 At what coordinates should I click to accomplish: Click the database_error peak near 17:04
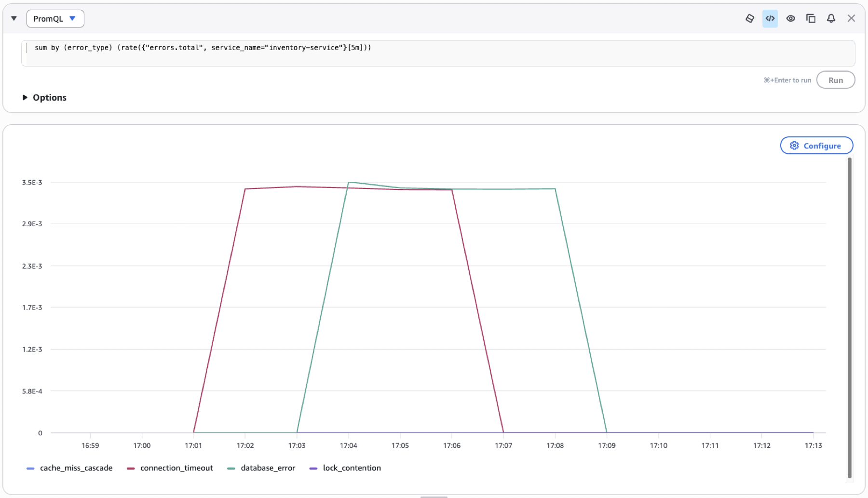point(349,182)
